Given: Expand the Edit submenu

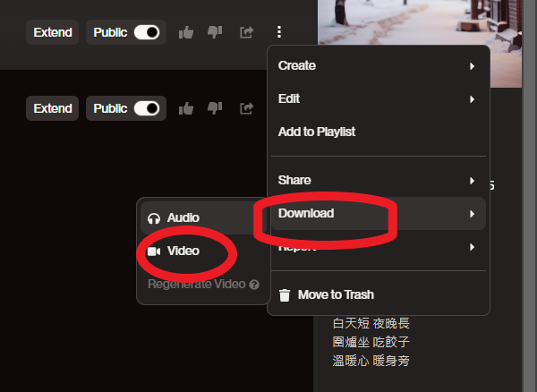Looking at the screenshot, I should tap(379, 99).
